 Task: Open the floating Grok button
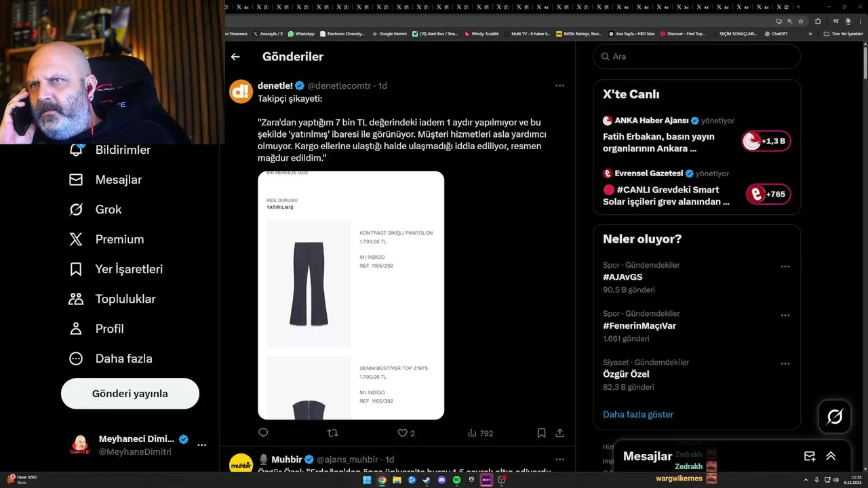click(835, 417)
